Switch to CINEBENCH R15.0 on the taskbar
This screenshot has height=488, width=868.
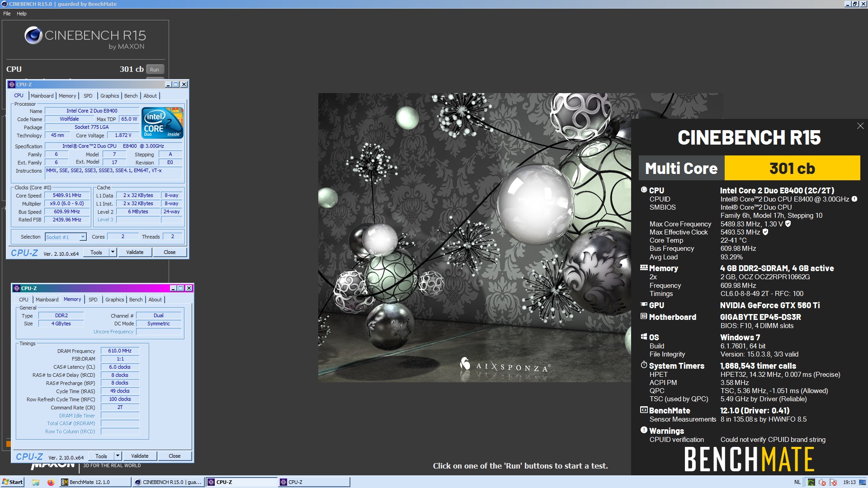(168, 482)
